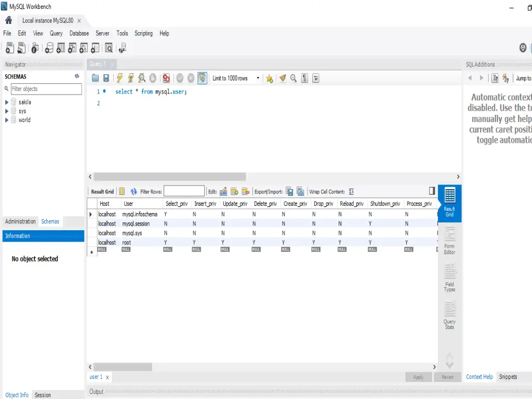Insert a new row icon
Viewport: 532px width, 399px height.
coord(234,192)
